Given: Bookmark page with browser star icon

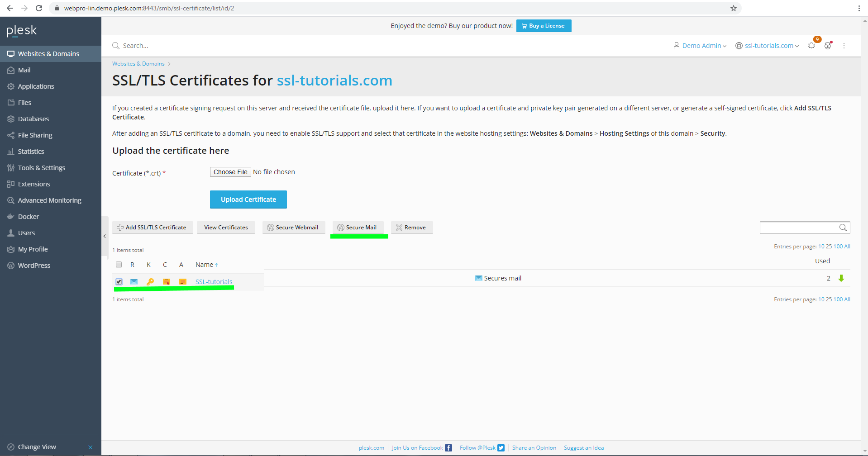Looking at the screenshot, I should click(x=734, y=8).
